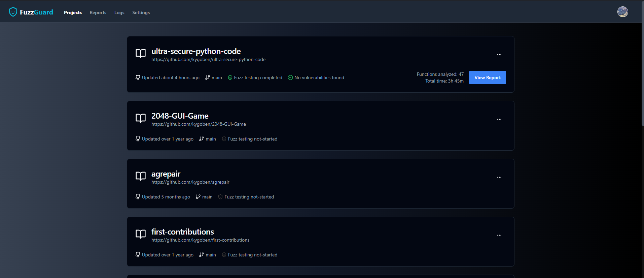
Task: Switch to the Reports tab
Action: coord(98,12)
